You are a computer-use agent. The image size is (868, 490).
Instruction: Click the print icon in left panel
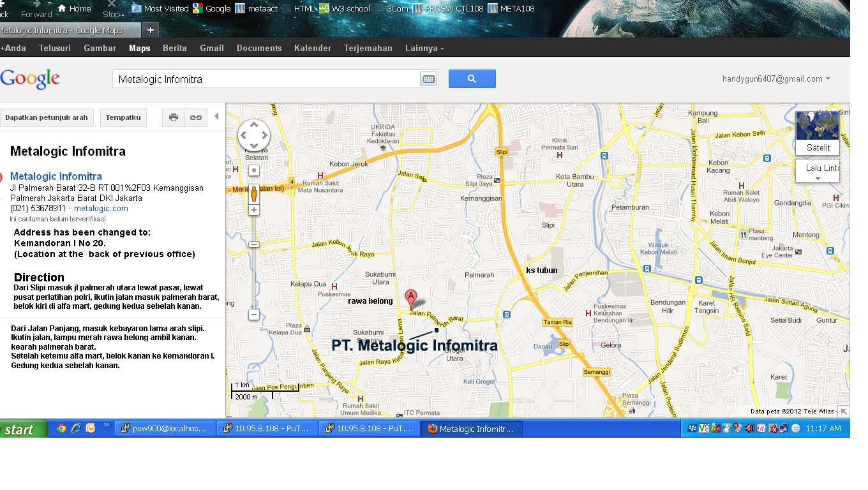point(173,117)
